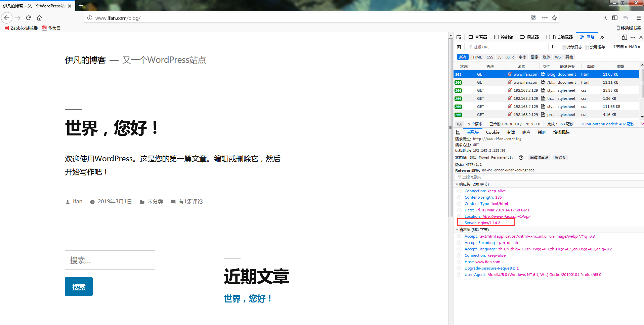
Task: Filter requests by font type (字体)
Action: pyautogui.click(x=522, y=57)
